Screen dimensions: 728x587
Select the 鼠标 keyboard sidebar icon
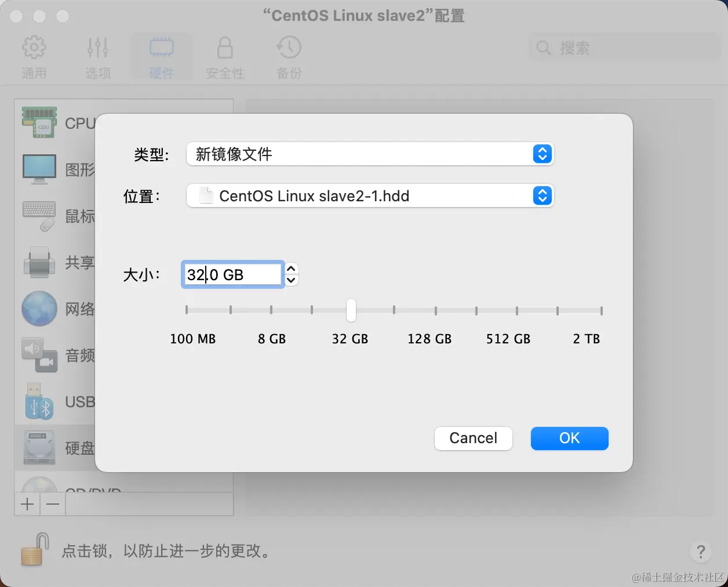coord(39,216)
